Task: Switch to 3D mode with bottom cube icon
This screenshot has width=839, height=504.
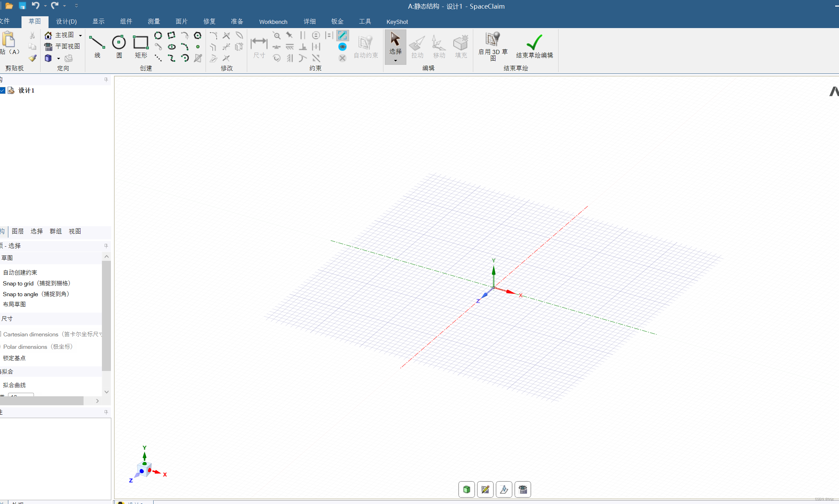Action: pyautogui.click(x=467, y=489)
